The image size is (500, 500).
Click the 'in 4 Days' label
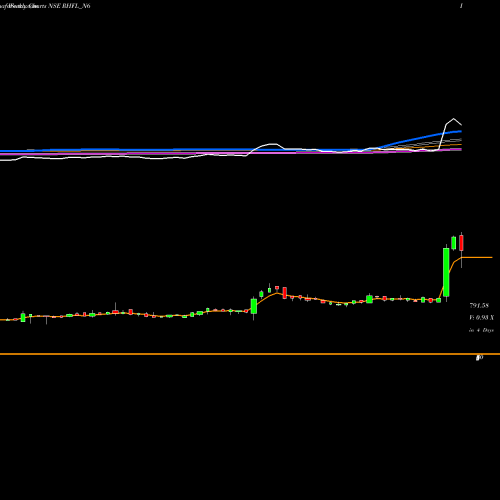pyautogui.click(x=481, y=330)
